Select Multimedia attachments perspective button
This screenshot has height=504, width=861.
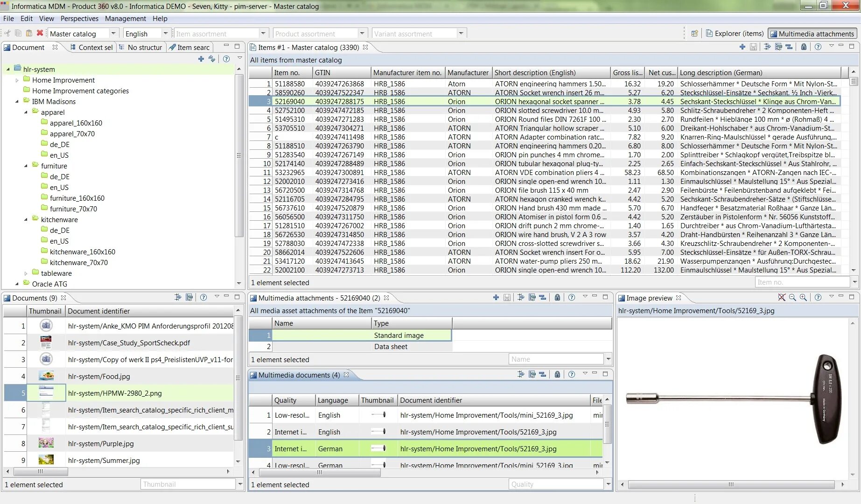coord(812,34)
